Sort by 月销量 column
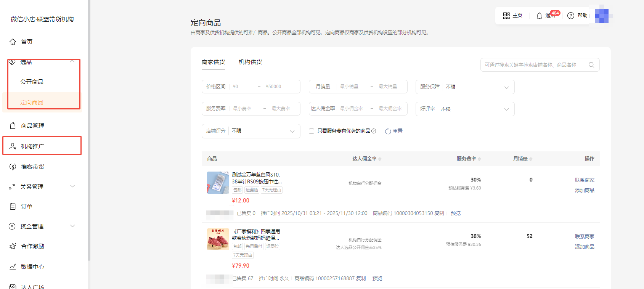The width and height of the screenshot is (644, 289). (531, 159)
